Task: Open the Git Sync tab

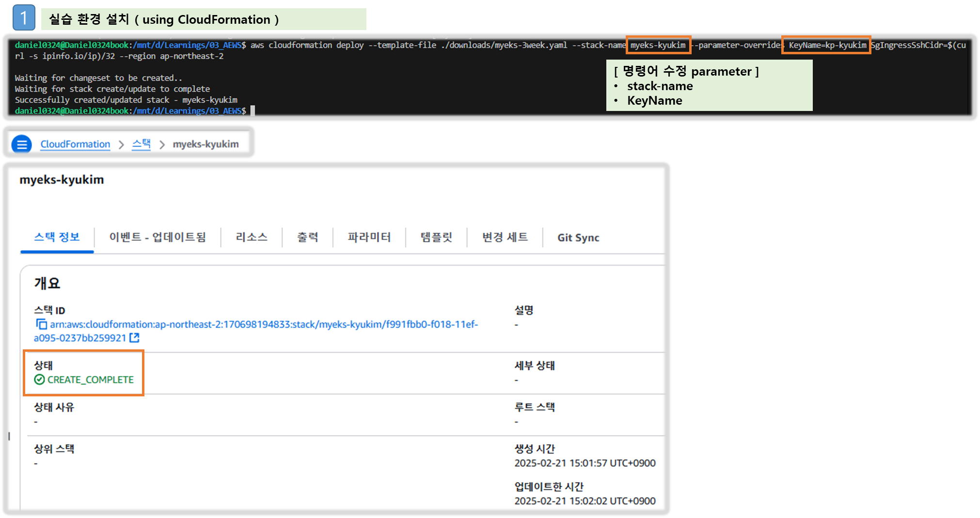Action: pyautogui.click(x=578, y=238)
